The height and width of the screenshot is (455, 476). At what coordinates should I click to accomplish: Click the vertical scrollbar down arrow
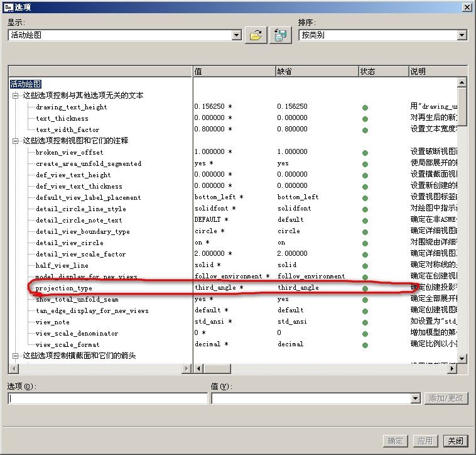pos(462,359)
